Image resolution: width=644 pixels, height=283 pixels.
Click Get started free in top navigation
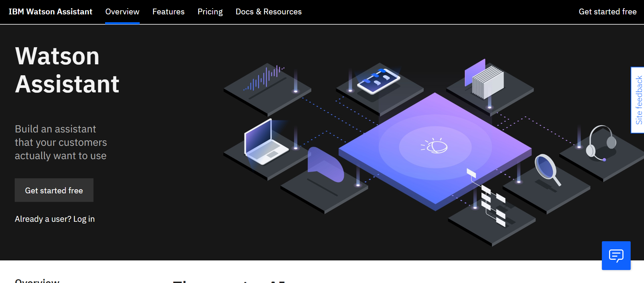point(607,12)
